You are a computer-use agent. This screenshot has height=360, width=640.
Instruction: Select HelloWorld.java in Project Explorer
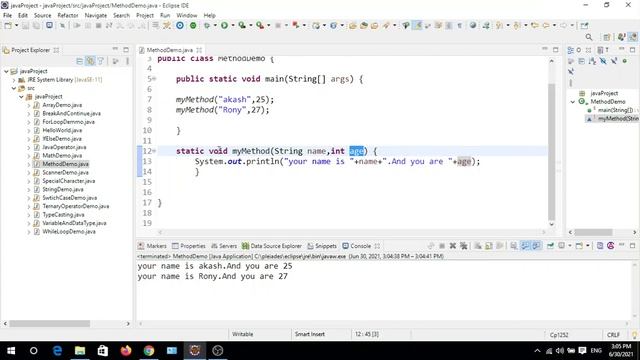(x=62, y=130)
